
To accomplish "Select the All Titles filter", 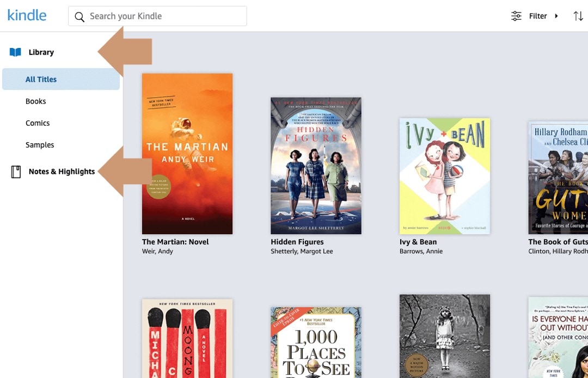I will 41,79.
